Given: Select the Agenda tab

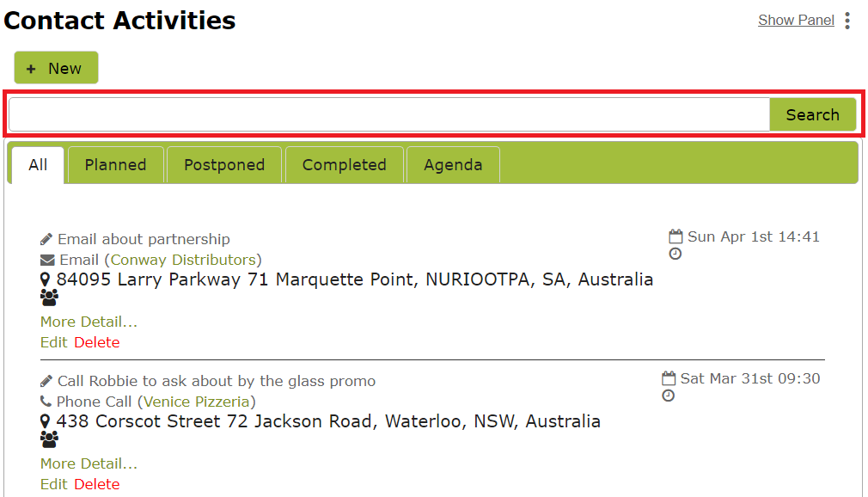Looking at the screenshot, I should pyautogui.click(x=453, y=164).
